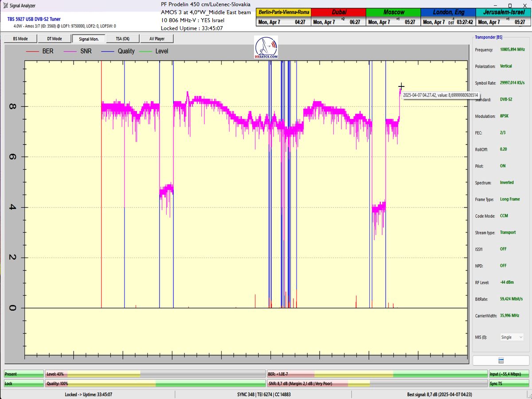Open the DT Mode tab

pos(54,39)
